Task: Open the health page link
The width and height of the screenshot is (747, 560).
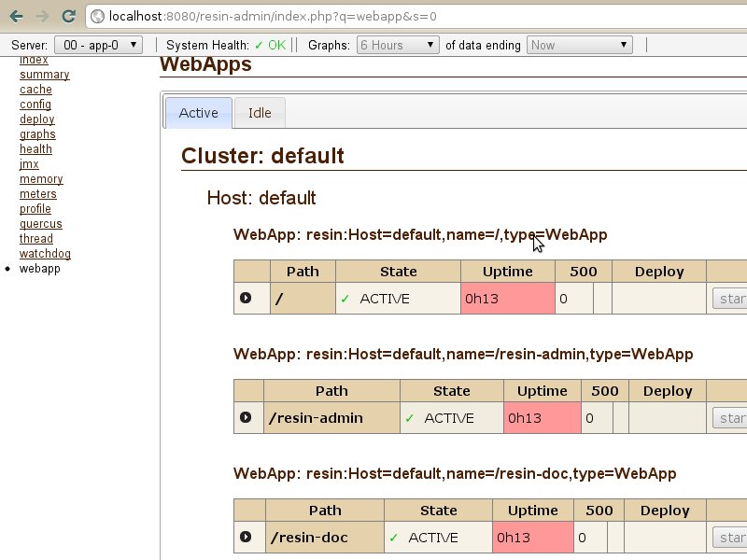Action: click(x=35, y=148)
